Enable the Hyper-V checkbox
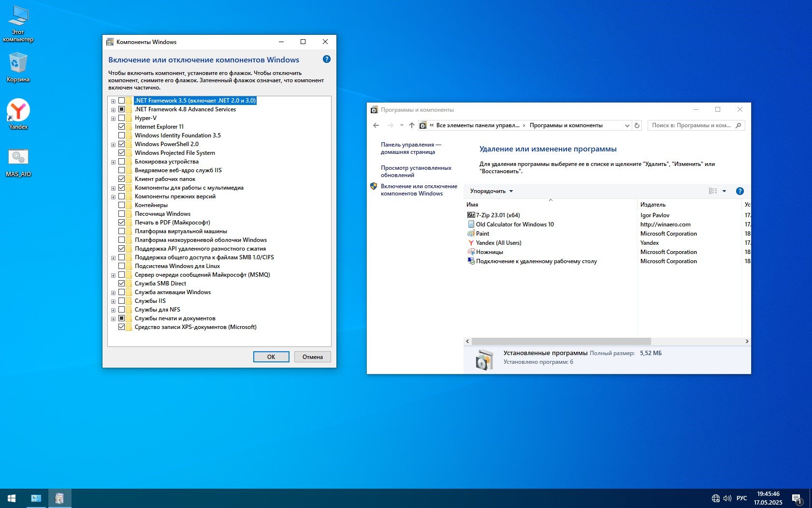812x508 pixels. (122, 118)
